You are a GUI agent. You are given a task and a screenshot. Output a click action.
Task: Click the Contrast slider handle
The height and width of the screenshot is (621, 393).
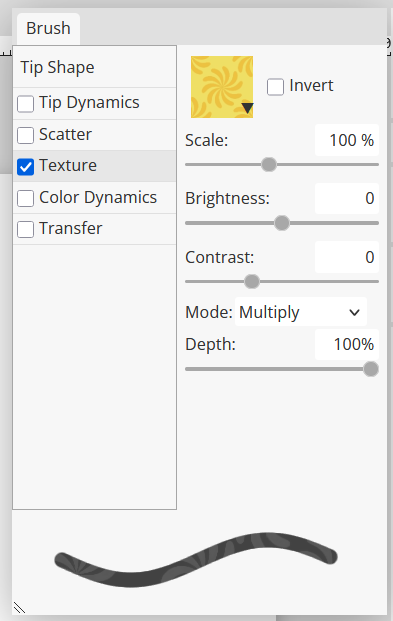coord(252,282)
